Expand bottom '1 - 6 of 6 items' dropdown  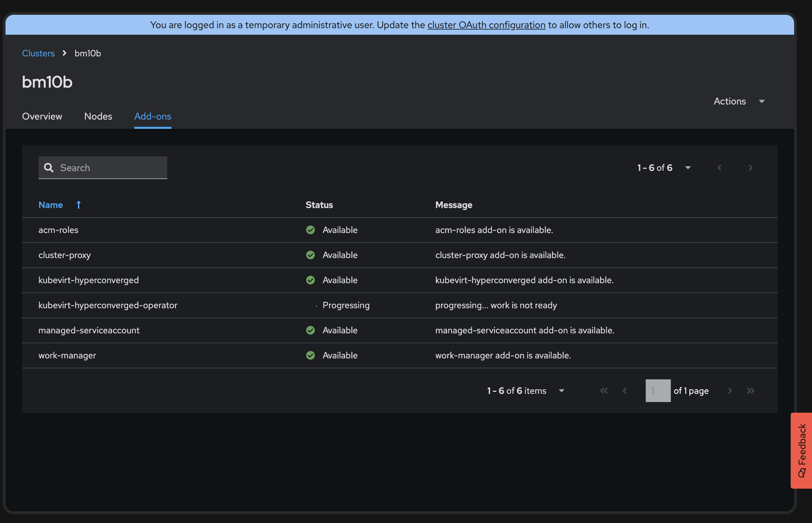[526, 391]
